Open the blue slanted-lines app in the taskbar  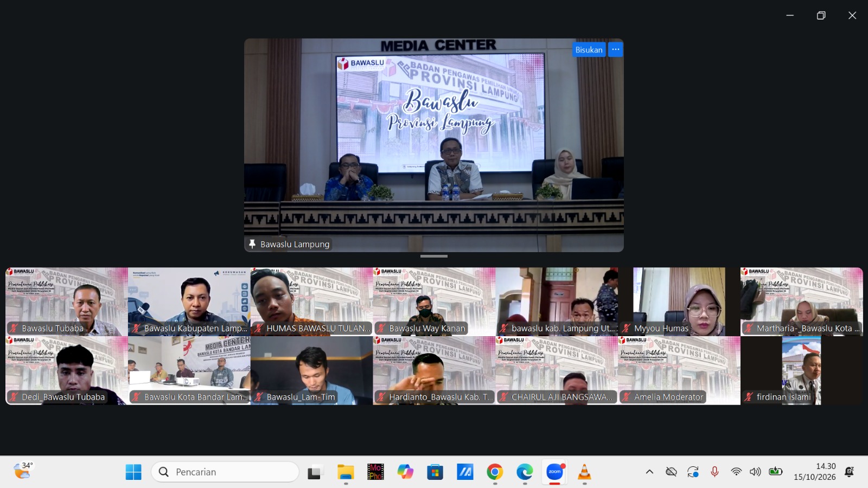pos(465,472)
